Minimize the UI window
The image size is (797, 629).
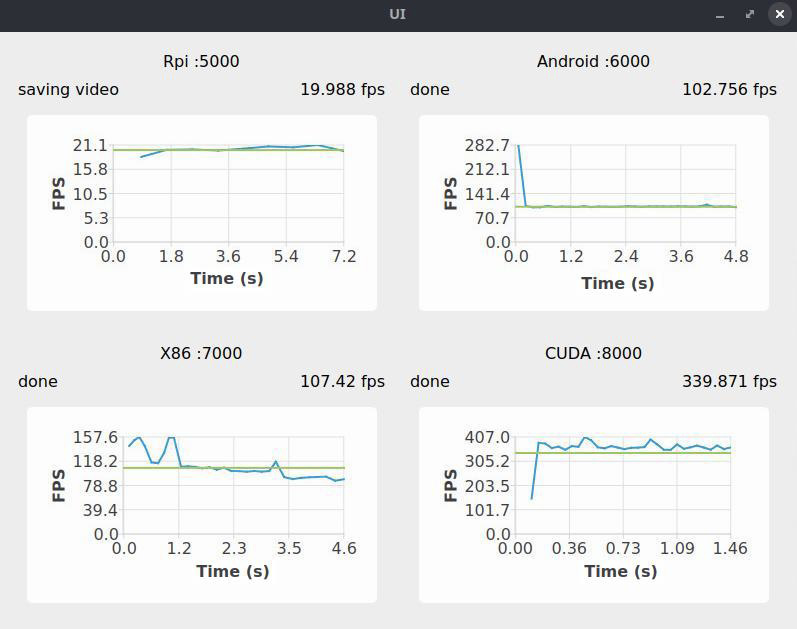click(720, 14)
